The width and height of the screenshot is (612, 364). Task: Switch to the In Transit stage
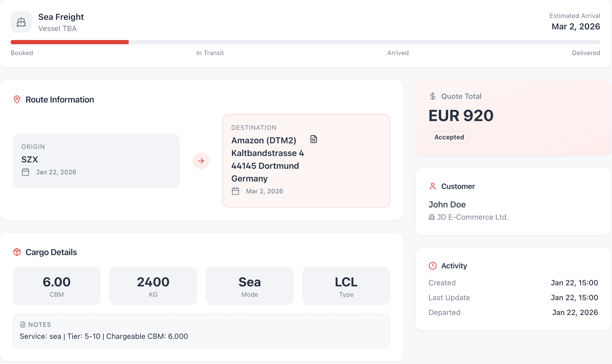(210, 53)
